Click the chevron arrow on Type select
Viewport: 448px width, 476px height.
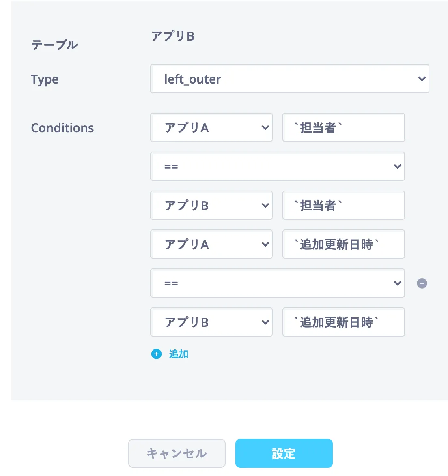422,79
